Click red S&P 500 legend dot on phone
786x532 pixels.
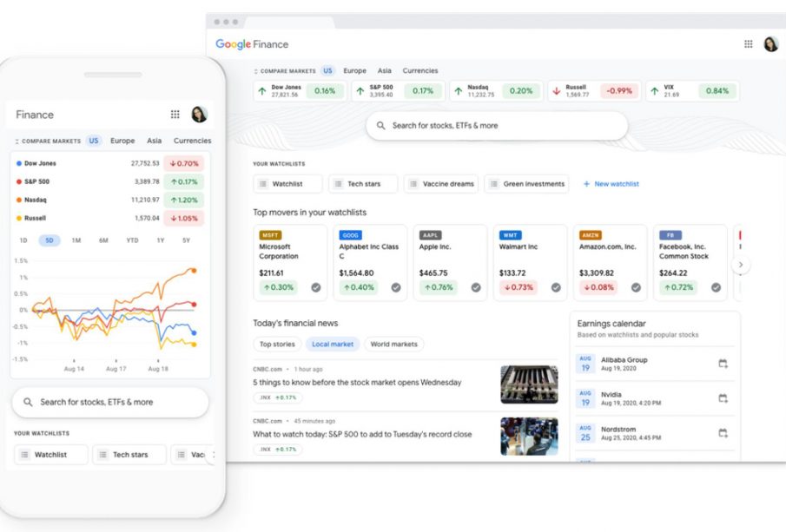pyautogui.click(x=19, y=181)
